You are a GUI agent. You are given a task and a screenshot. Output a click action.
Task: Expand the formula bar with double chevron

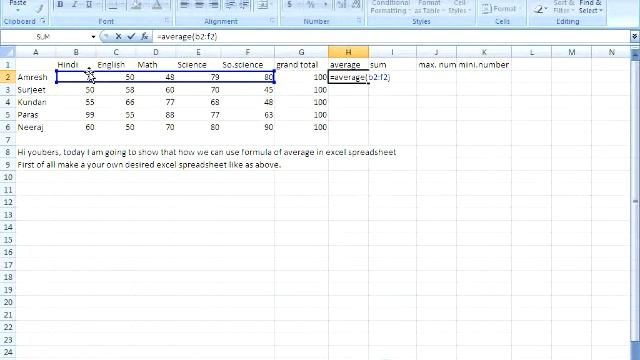point(634,37)
